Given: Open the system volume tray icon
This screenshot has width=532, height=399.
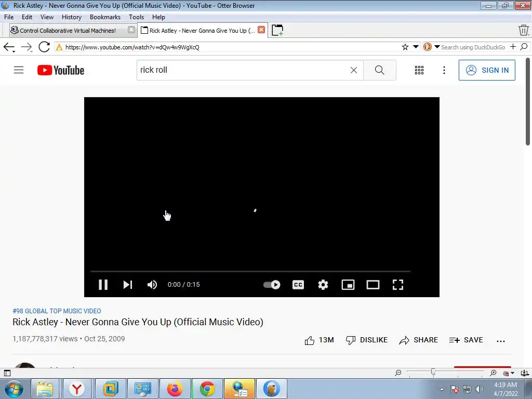Looking at the screenshot, I should click(x=480, y=389).
